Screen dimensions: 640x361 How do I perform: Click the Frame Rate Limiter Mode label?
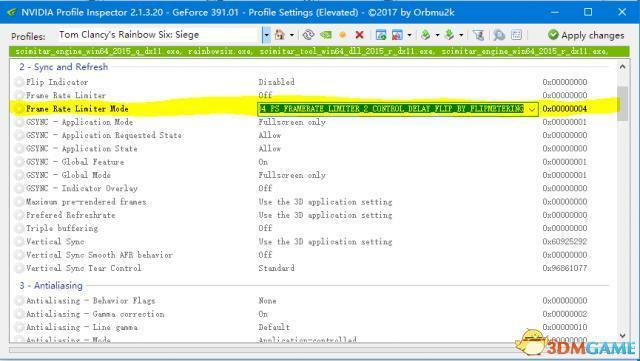point(77,109)
